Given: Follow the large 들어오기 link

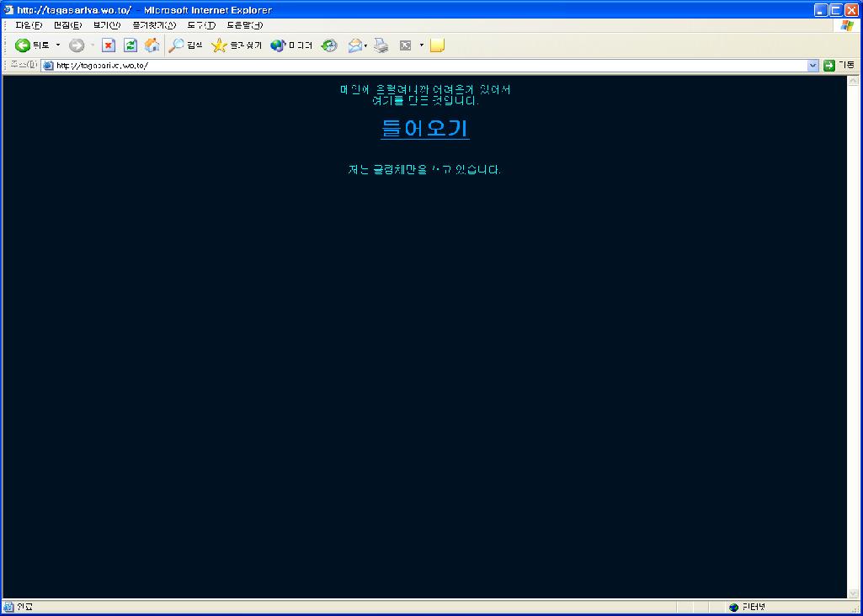Looking at the screenshot, I should click(425, 129).
